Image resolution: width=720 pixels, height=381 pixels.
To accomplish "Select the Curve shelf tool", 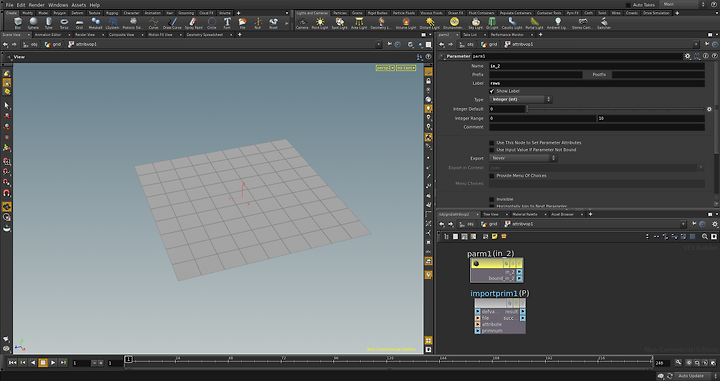I will click(153, 23).
